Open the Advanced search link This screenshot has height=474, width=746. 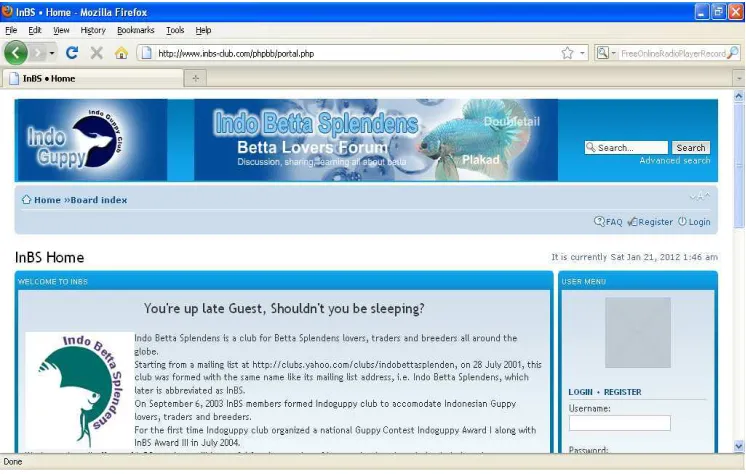(x=675, y=160)
